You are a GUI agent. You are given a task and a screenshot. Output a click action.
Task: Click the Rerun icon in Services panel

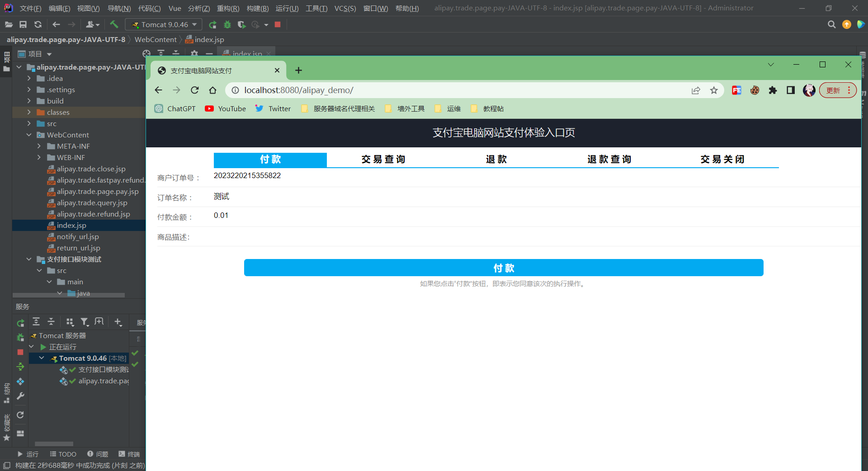20,323
